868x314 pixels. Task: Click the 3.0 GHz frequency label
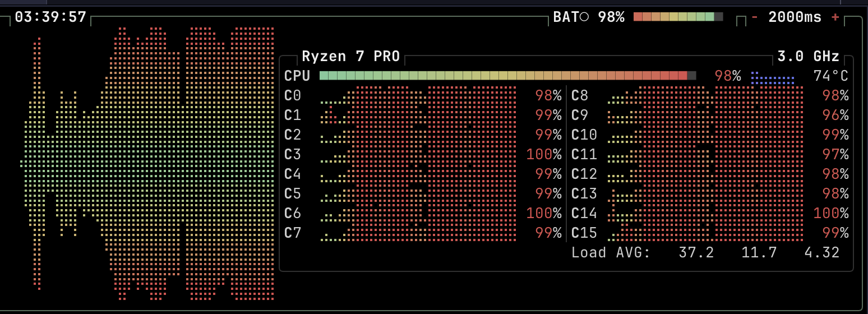(x=808, y=57)
